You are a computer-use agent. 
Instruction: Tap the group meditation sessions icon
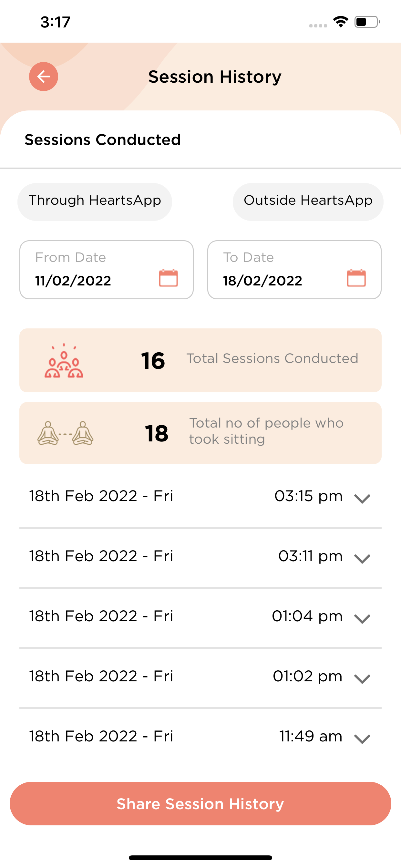point(64,361)
